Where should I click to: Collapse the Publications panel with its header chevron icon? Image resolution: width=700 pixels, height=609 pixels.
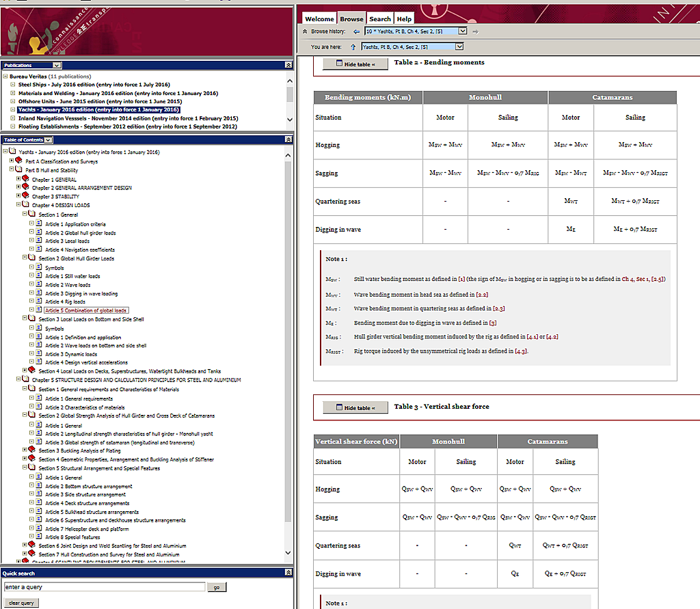pyautogui.click(x=288, y=65)
